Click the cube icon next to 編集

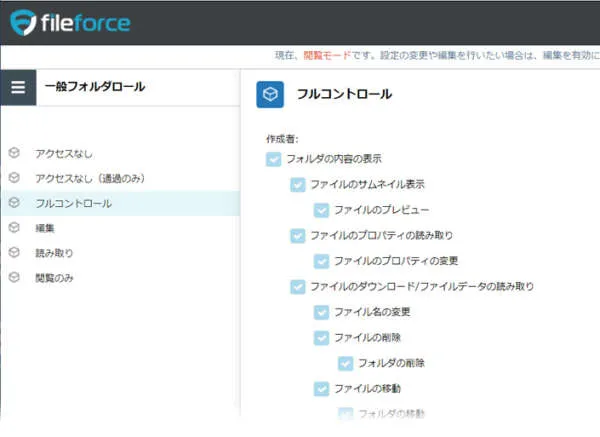coord(14,228)
